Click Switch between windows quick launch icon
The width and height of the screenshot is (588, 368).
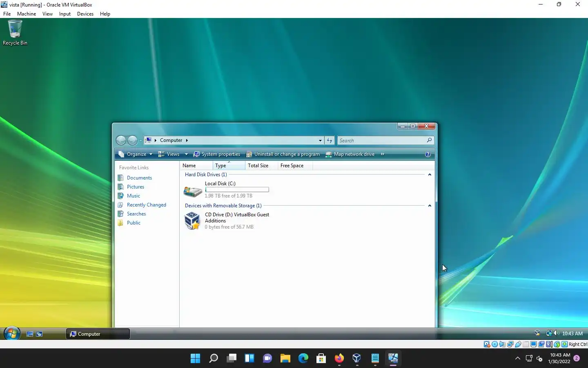point(39,334)
